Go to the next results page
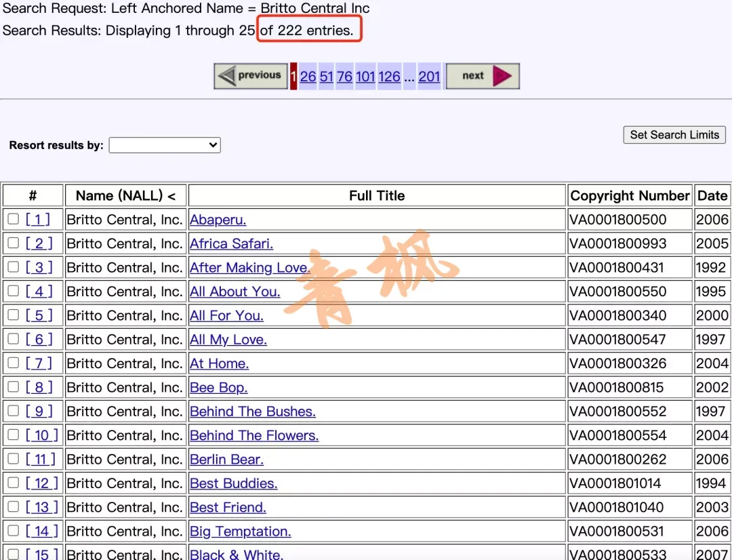Image resolution: width=732 pixels, height=560 pixels. [x=483, y=76]
